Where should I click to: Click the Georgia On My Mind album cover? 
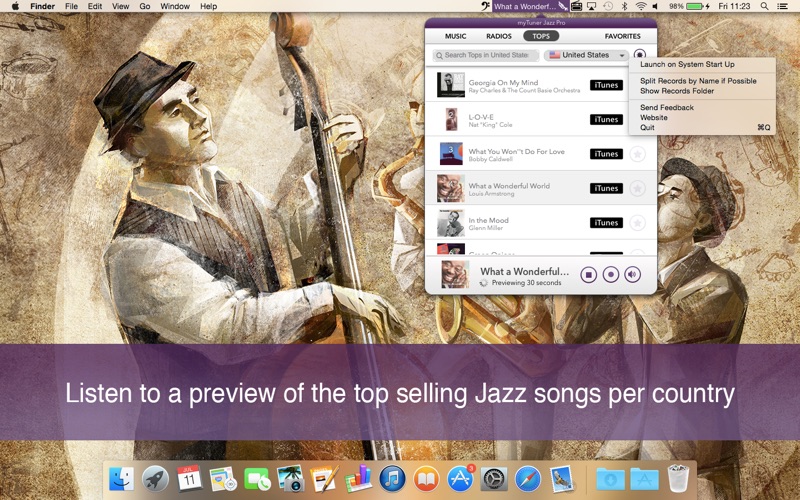(x=451, y=85)
